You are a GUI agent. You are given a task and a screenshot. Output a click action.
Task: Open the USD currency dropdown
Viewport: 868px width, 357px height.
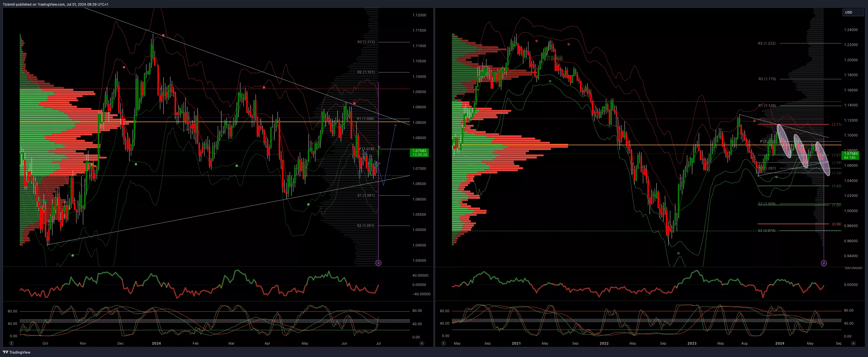click(x=853, y=12)
